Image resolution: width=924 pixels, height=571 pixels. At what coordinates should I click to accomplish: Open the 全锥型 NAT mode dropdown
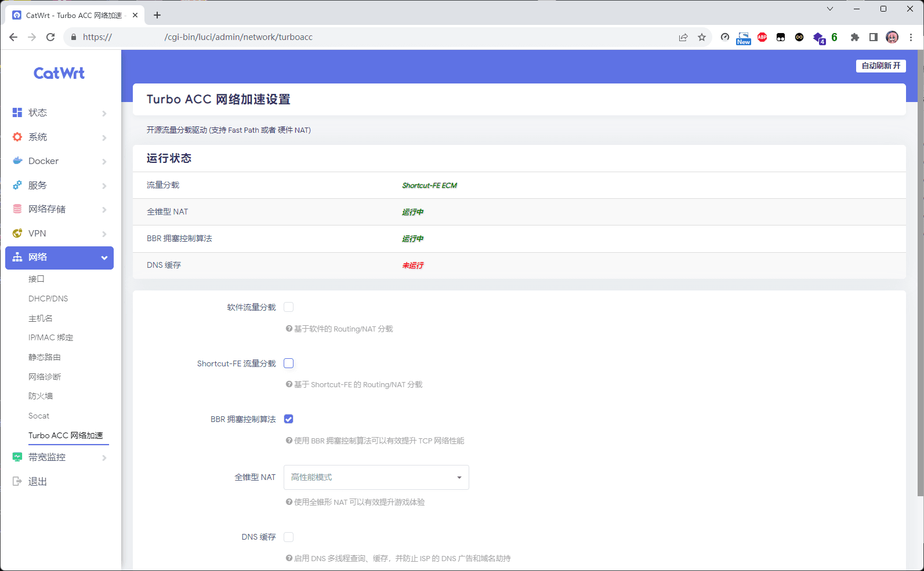pyautogui.click(x=376, y=477)
